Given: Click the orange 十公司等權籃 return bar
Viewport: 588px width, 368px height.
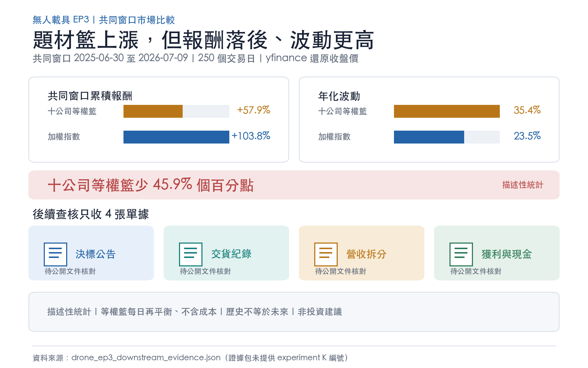Looking at the screenshot, I should click(153, 111).
